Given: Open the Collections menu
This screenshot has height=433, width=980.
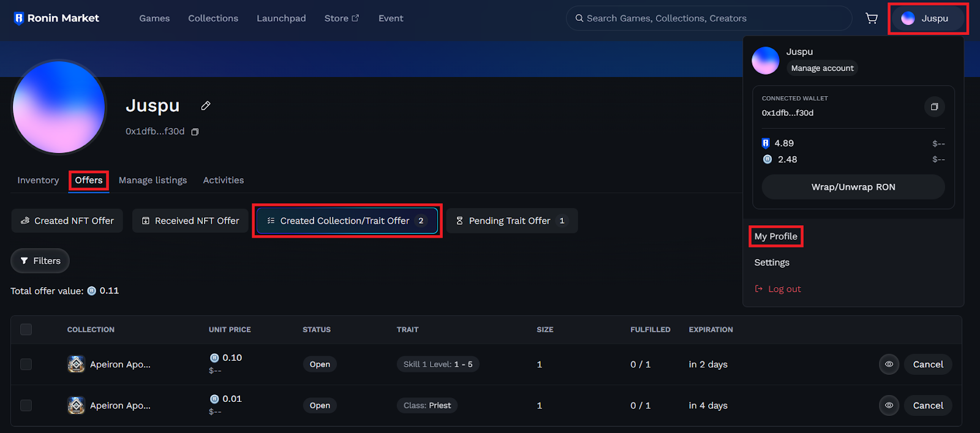Looking at the screenshot, I should point(213,18).
